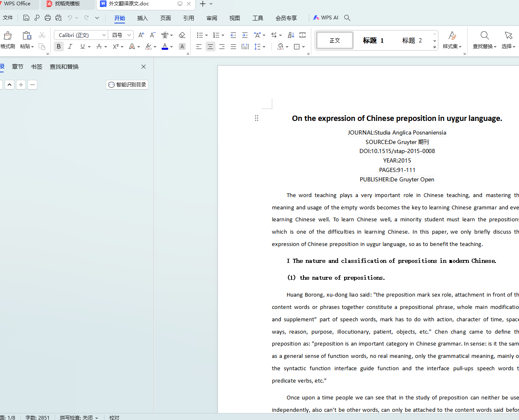This screenshot has width=519, height=420.
Task: Toggle center alignment
Action: coord(210,46)
